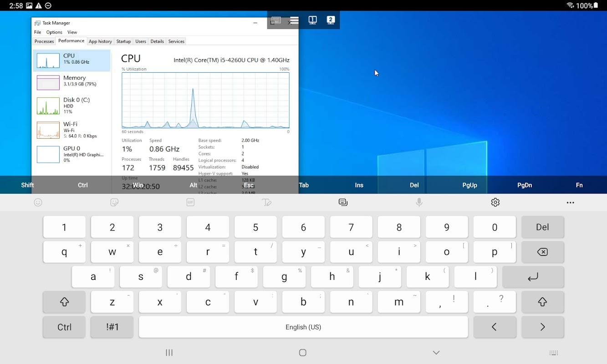607x364 pixels.
Task: Tap the sticker icon in keyboard toolbar
Action: point(114,202)
